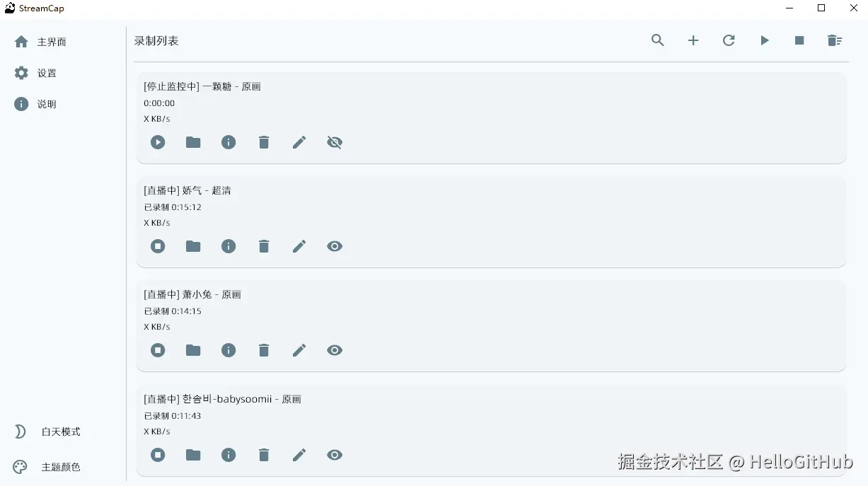Toggle monitoring eye icon for 萧小兔
Screen dimensions: 868x486
click(x=335, y=350)
